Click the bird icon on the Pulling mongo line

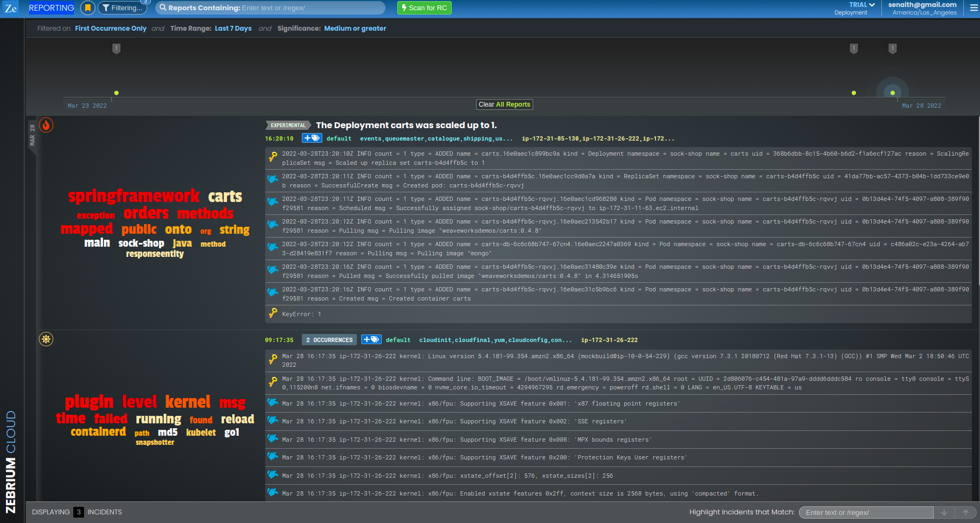(x=273, y=247)
